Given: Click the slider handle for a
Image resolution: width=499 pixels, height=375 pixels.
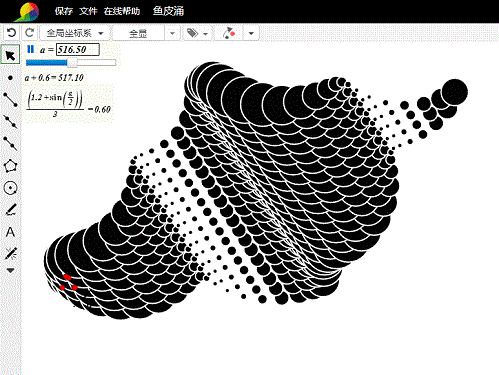Looking at the screenshot, I should point(72,62).
